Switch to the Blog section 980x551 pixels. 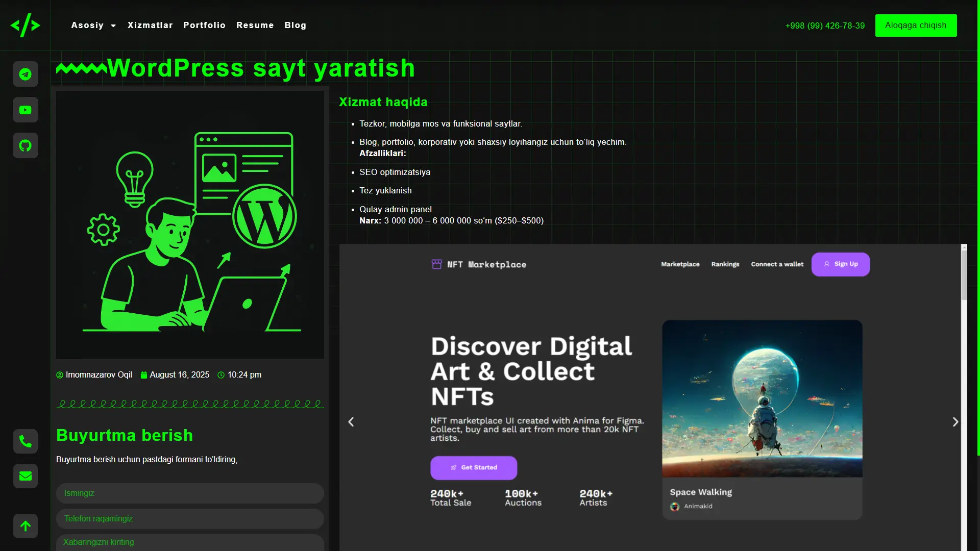coord(295,25)
